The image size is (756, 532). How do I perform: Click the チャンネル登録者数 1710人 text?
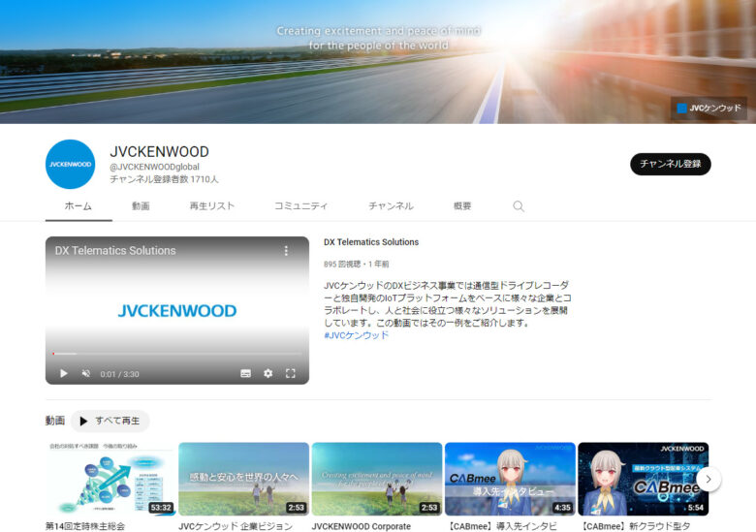click(x=164, y=179)
